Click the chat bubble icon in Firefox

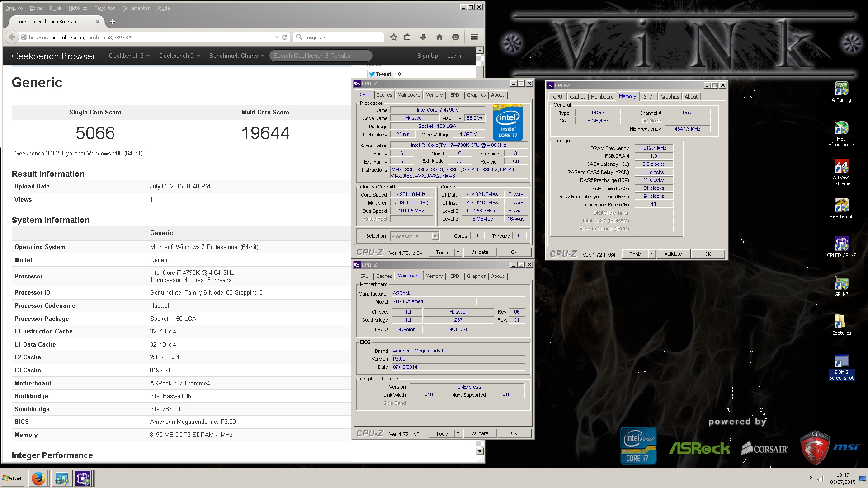point(456,37)
